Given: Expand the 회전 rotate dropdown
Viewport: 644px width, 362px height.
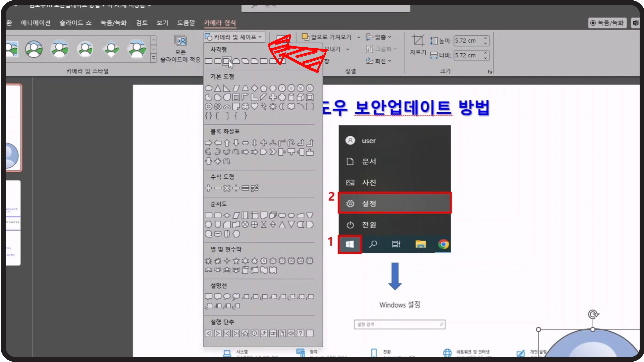Looking at the screenshot, I should click(x=379, y=61).
